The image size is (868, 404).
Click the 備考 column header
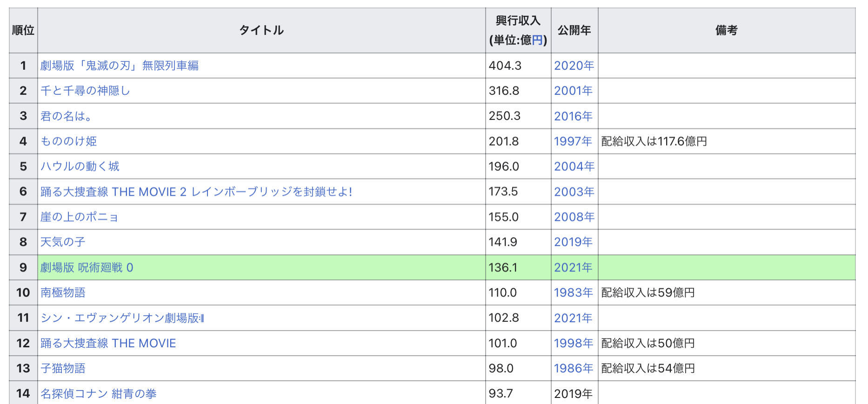(727, 30)
